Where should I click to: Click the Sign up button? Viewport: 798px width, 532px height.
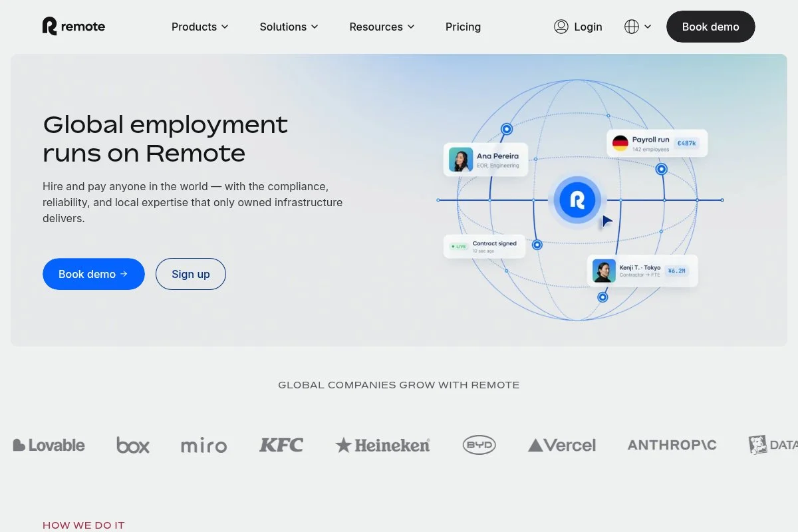(191, 274)
